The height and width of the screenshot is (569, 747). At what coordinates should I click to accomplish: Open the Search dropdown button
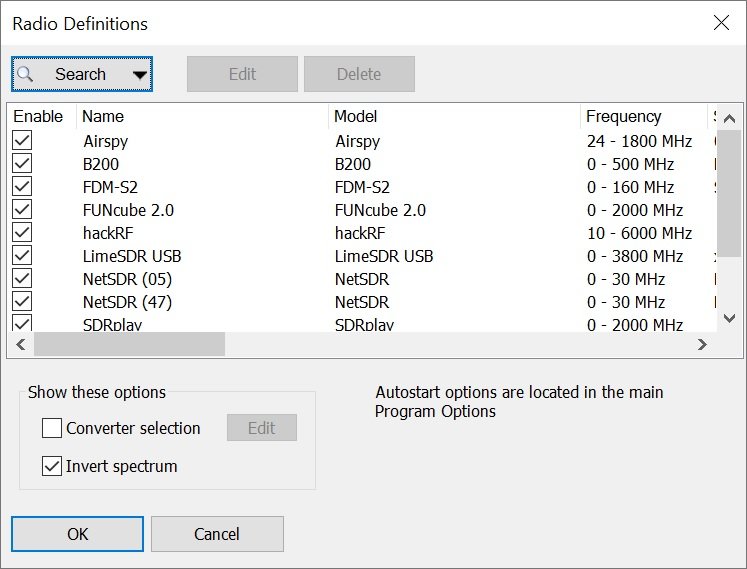pyautogui.click(x=81, y=74)
